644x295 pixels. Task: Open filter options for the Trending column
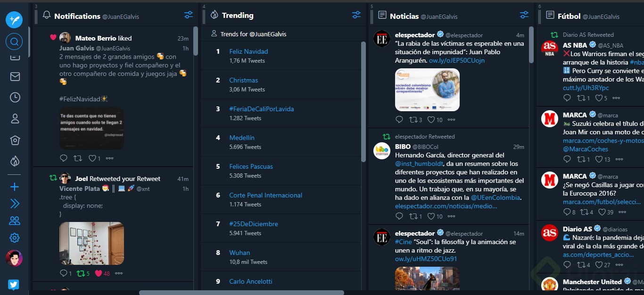356,15
